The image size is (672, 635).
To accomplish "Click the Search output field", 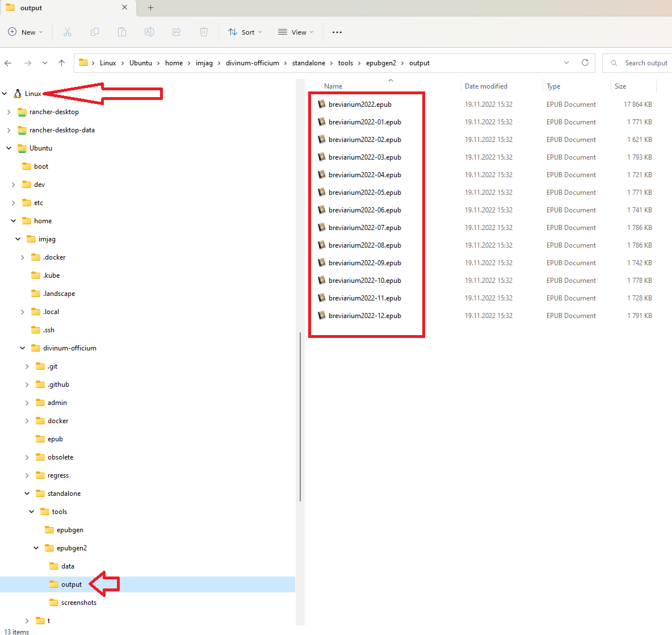I will 639,63.
